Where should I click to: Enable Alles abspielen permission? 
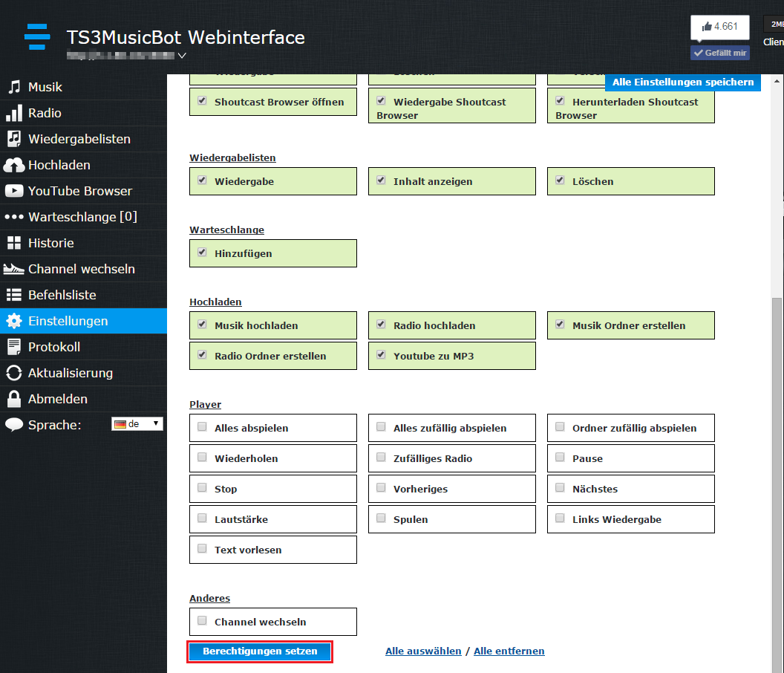(202, 427)
